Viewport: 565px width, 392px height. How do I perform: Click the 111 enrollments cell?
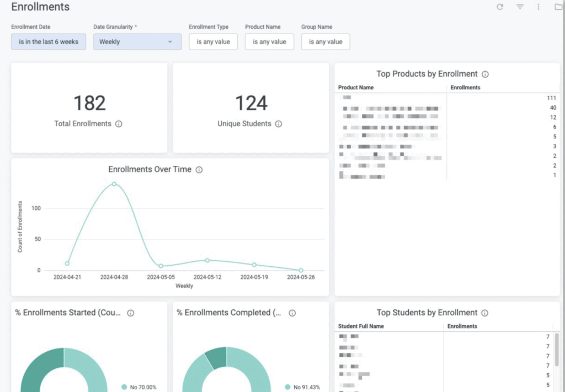[x=551, y=98]
